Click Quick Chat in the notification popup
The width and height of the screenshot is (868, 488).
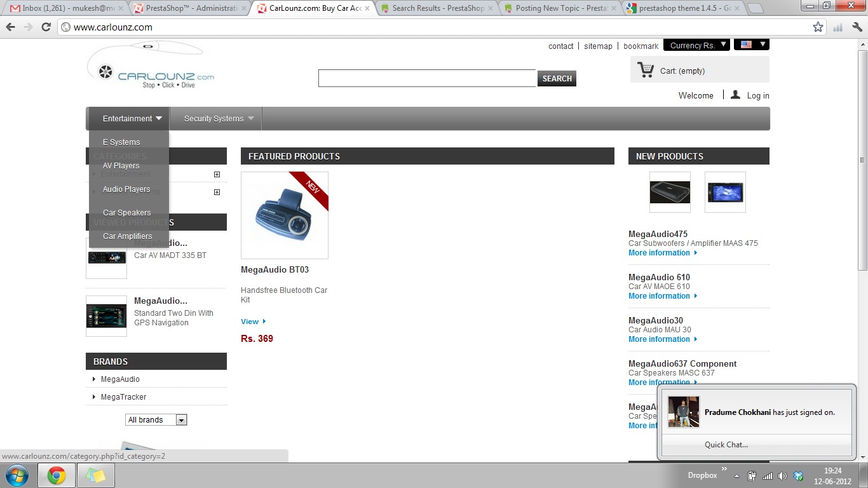[x=726, y=445]
